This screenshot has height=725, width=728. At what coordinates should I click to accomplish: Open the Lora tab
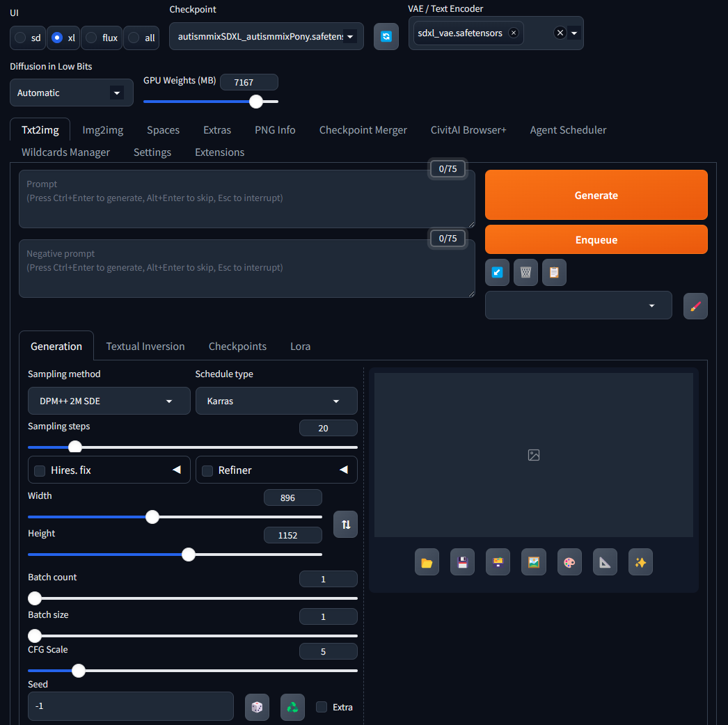(x=300, y=346)
